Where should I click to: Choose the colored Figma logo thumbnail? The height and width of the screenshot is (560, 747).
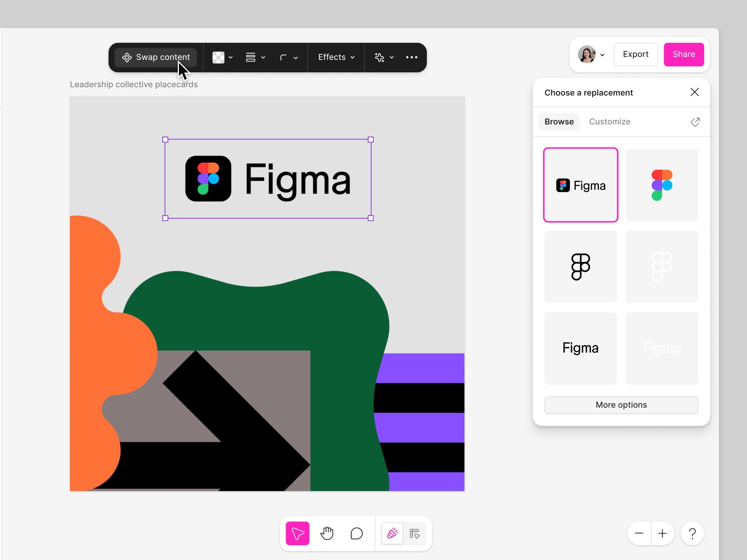(x=662, y=185)
